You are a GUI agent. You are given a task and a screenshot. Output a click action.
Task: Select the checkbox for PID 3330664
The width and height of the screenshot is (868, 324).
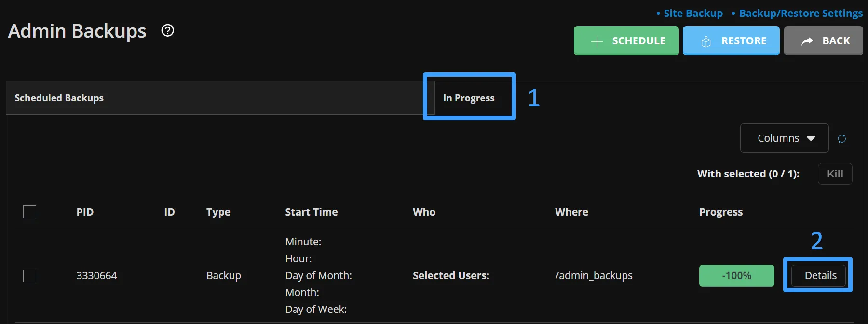(30, 276)
